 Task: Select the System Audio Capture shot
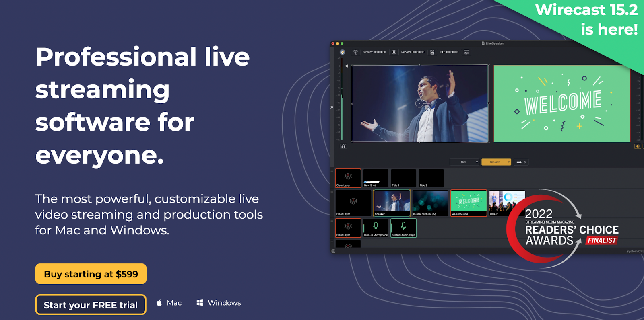(x=404, y=228)
